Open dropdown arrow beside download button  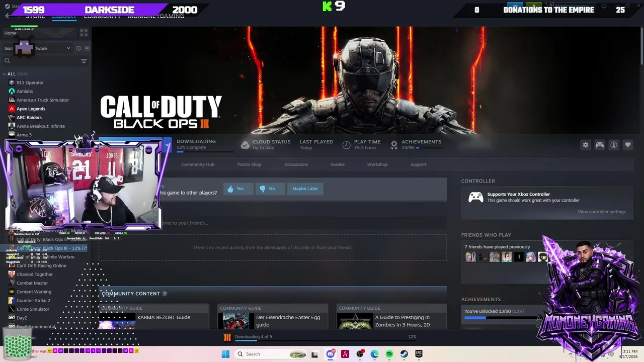click(167, 146)
